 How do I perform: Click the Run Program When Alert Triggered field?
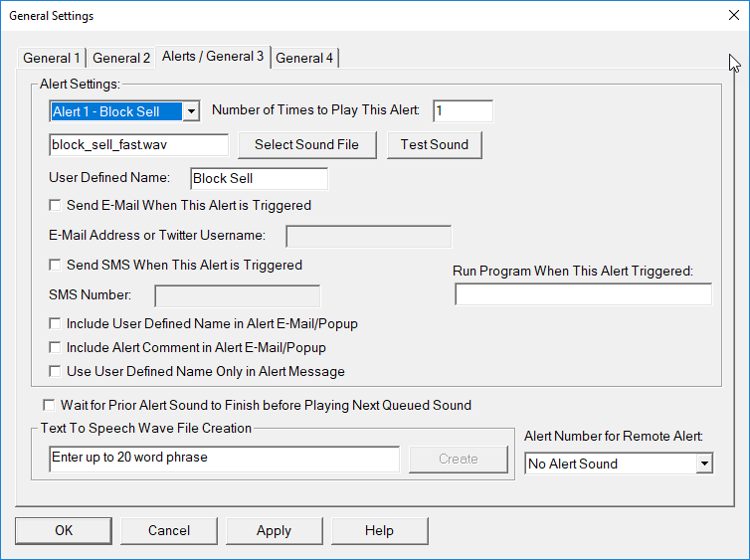click(x=583, y=294)
